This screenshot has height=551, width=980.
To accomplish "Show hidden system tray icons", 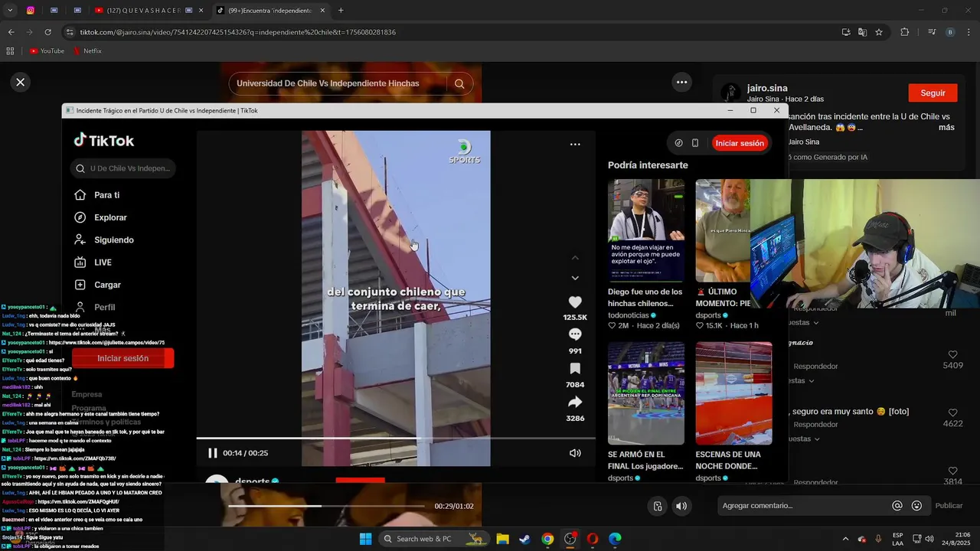I will 845,539.
